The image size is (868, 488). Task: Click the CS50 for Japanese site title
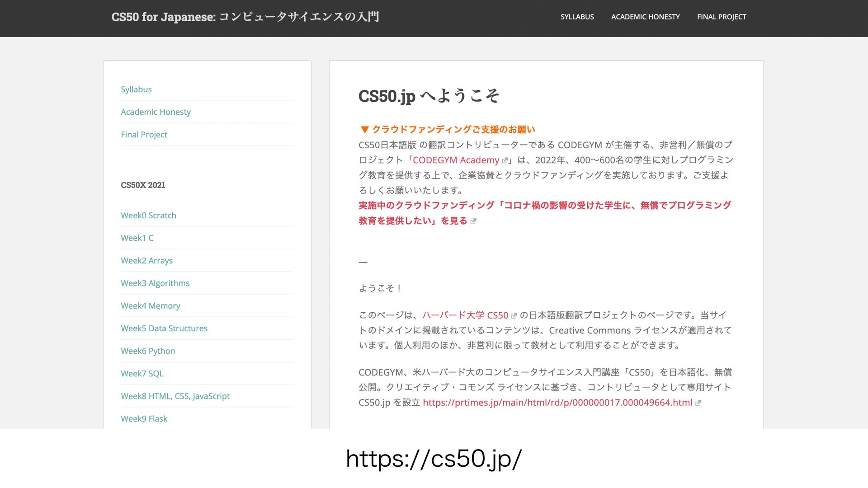tap(245, 17)
